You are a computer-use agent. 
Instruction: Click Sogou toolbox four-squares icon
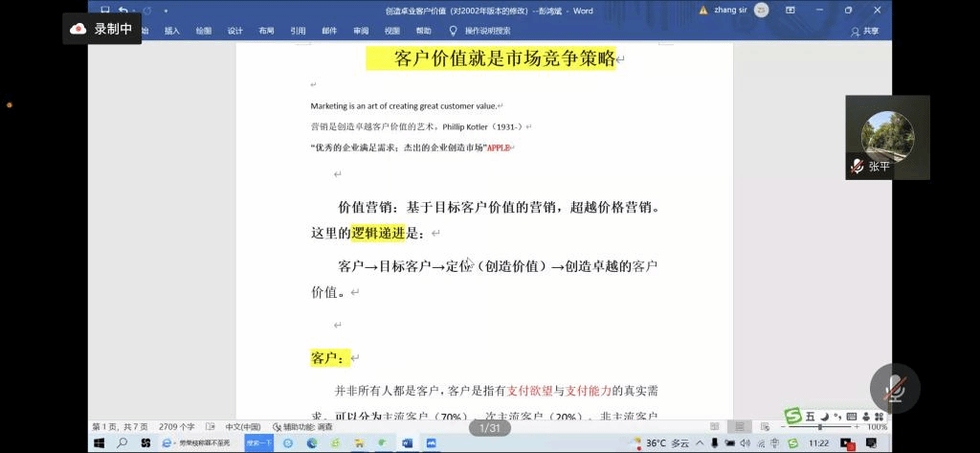tap(879, 417)
